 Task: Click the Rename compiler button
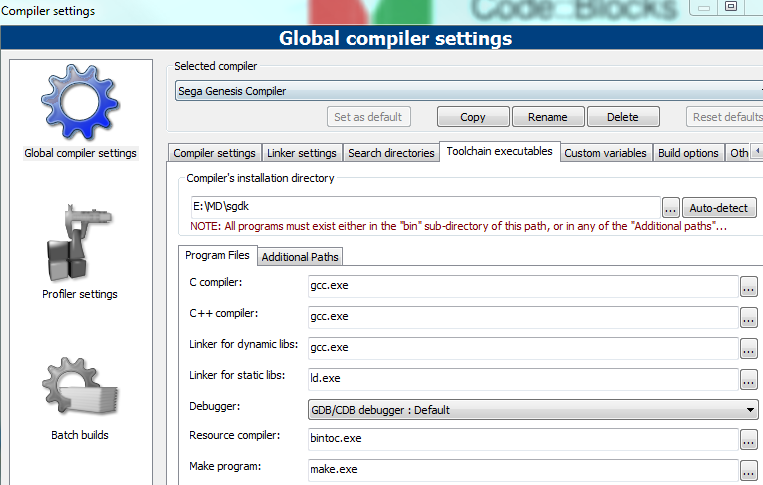pyautogui.click(x=547, y=117)
